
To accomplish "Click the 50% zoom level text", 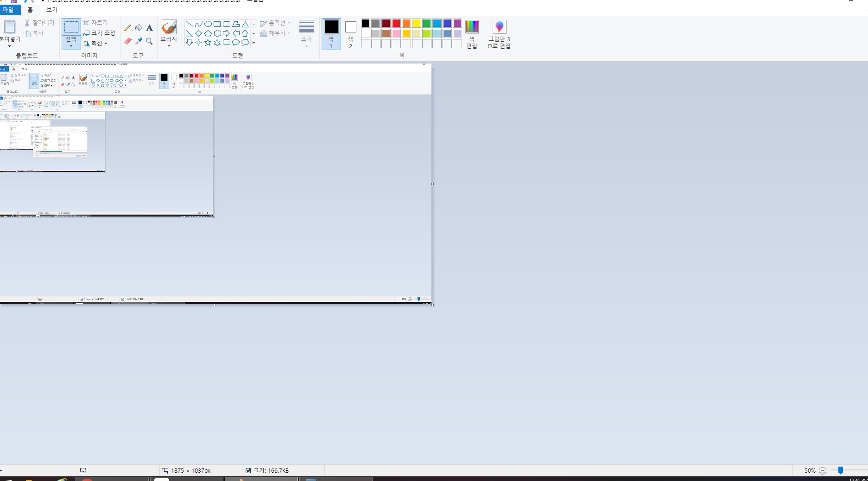I will (810, 470).
